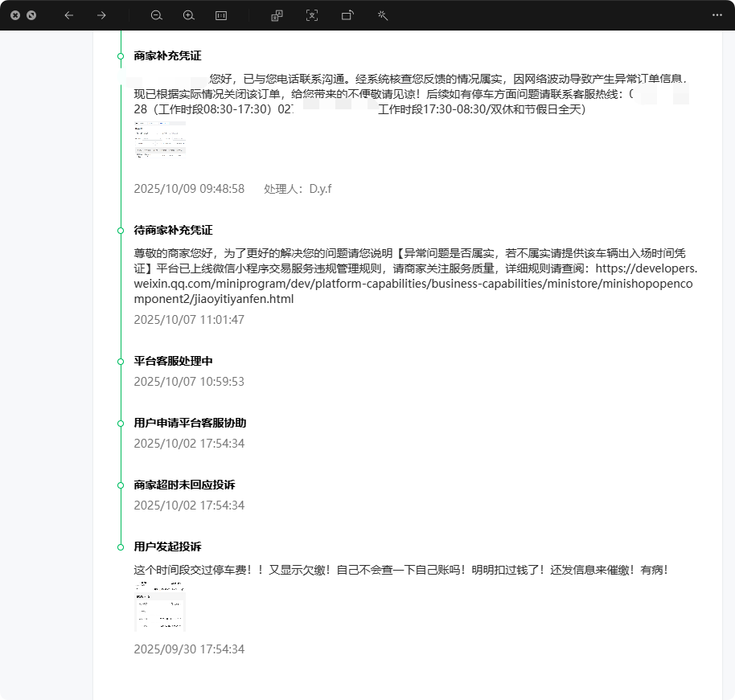Screen dimensions: 735x700
Task: Rotate the image clockwise
Action: tap(347, 15)
